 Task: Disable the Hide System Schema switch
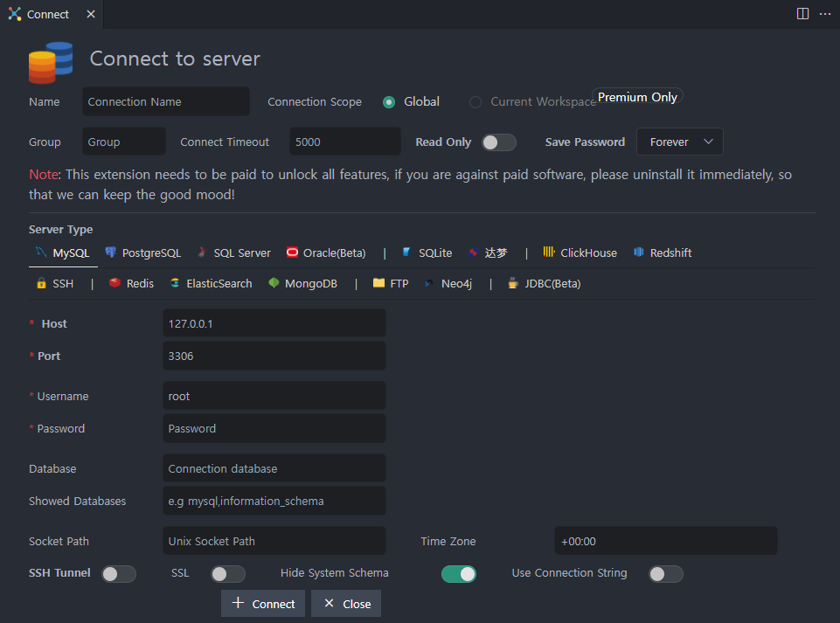459,574
